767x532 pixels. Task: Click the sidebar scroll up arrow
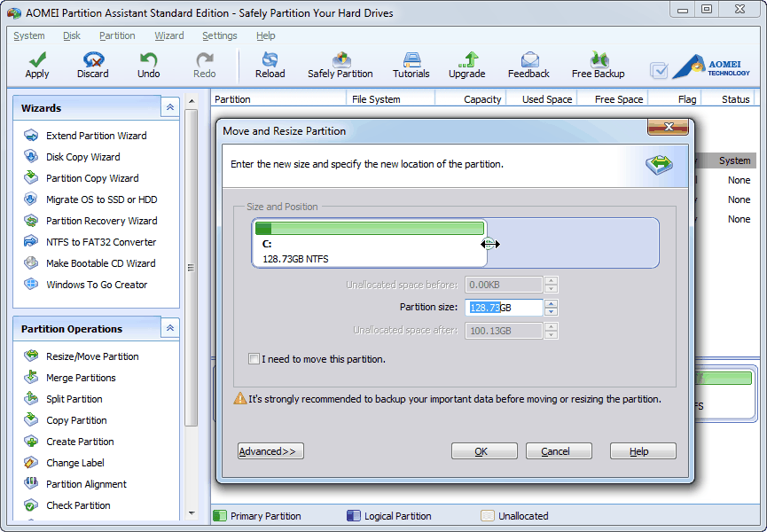[192, 101]
